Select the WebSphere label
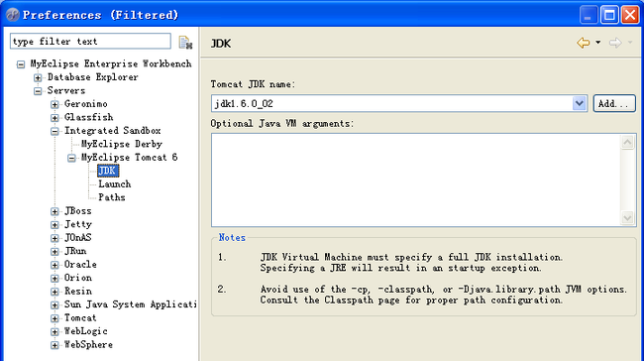Viewport: 644px width, 361px height. (x=88, y=344)
